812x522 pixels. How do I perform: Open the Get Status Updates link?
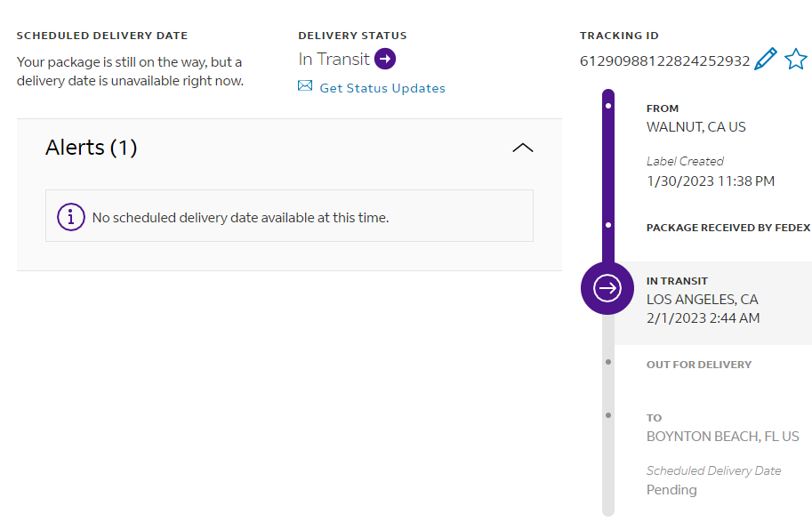[382, 88]
